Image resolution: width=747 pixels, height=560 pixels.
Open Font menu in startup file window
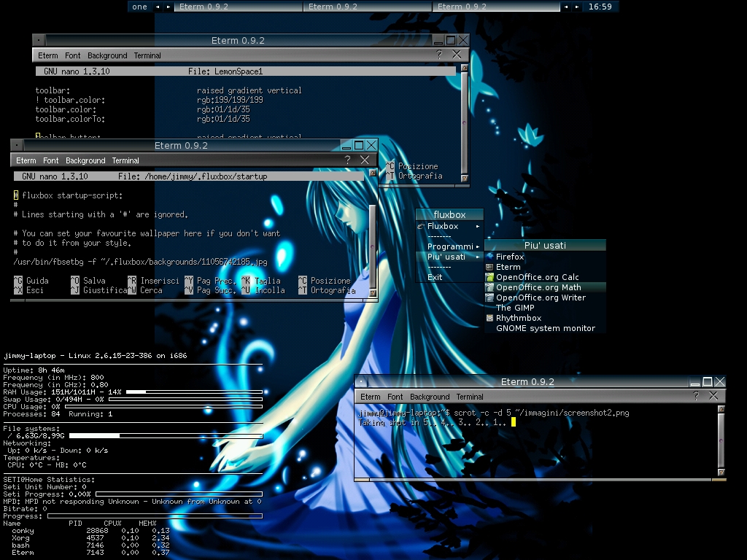coord(50,160)
